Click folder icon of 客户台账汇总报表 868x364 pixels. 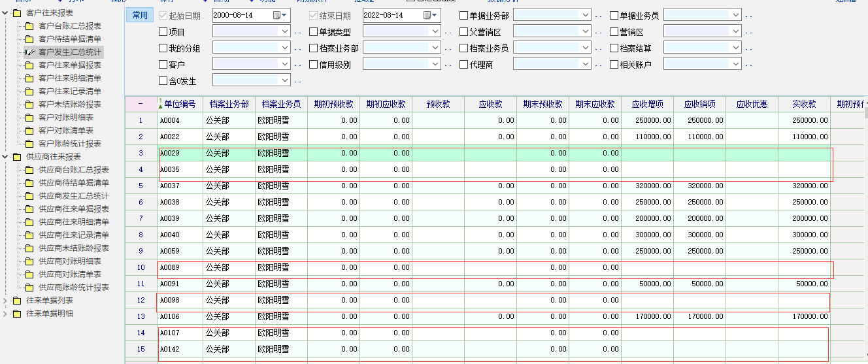pyautogui.click(x=29, y=26)
